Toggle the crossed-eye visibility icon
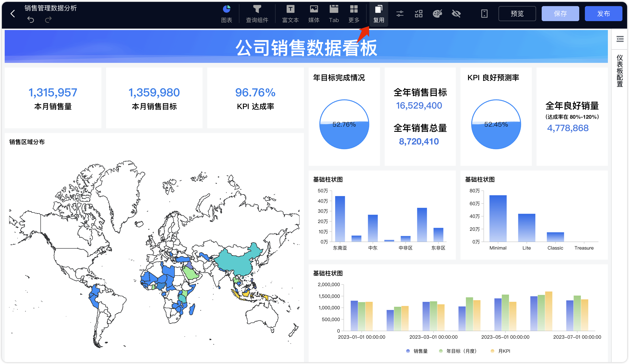This screenshot has width=629, height=364. point(456,13)
